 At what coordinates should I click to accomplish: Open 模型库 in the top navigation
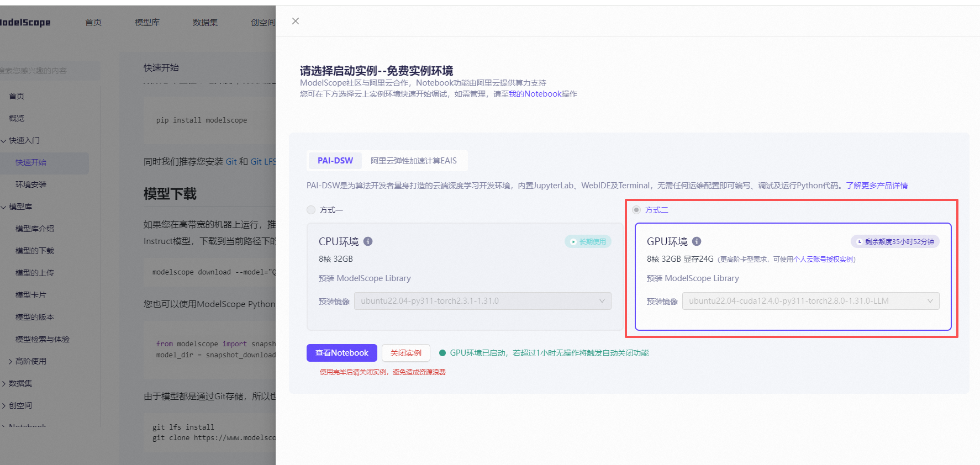(147, 22)
